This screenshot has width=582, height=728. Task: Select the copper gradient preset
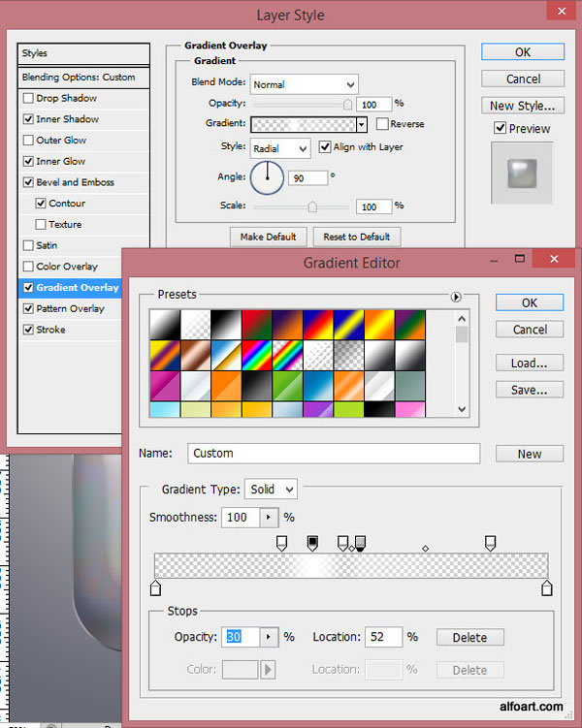point(195,355)
